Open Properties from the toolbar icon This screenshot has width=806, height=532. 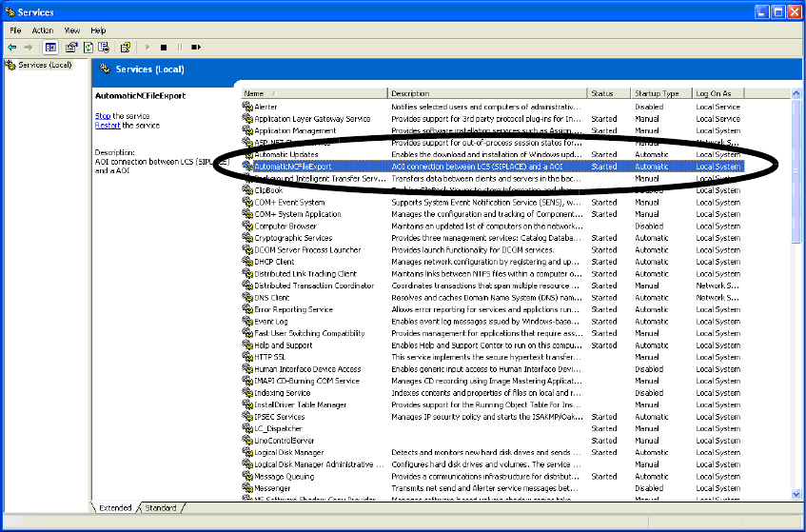click(71, 47)
